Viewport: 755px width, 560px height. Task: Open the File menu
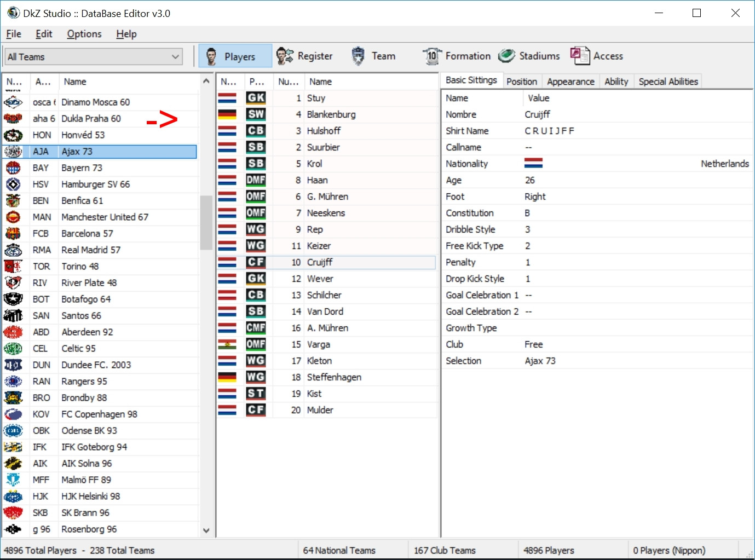tap(14, 34)
